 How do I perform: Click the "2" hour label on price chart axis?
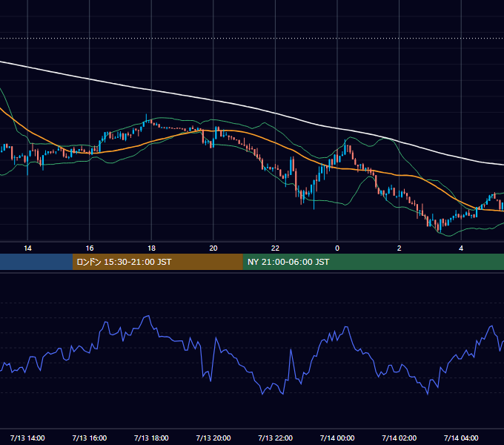[399, 248]
